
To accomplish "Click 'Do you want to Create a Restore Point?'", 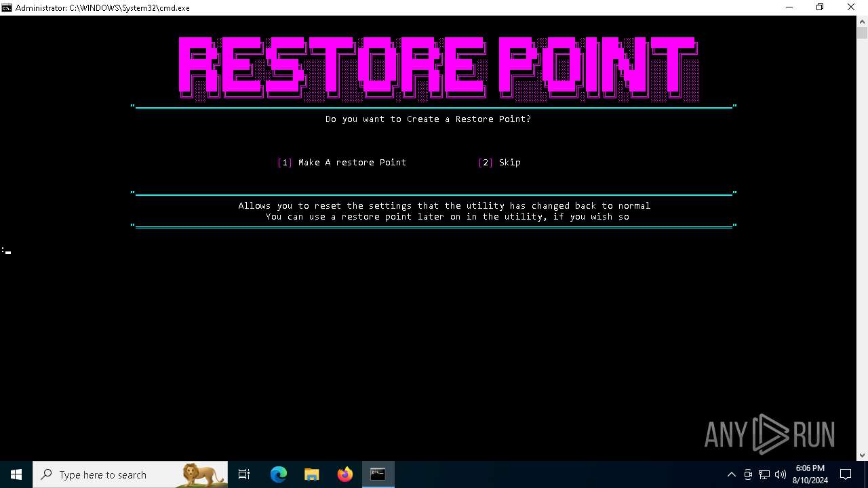I will pyautogui.click(x=428, y=119).
